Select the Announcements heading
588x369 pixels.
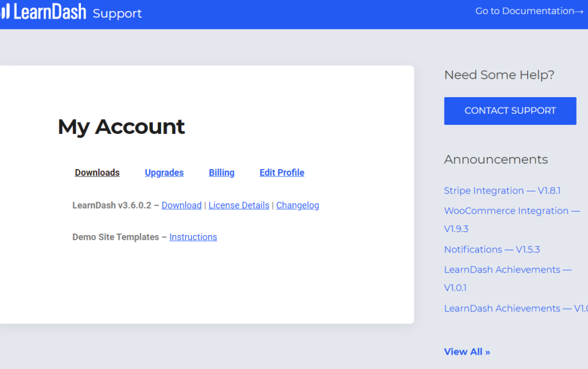coord(496,159)
